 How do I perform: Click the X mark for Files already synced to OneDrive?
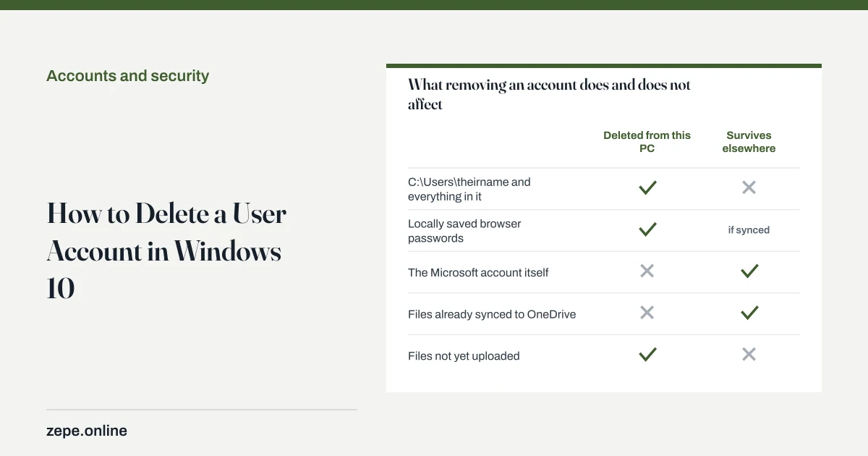[647, 313]
